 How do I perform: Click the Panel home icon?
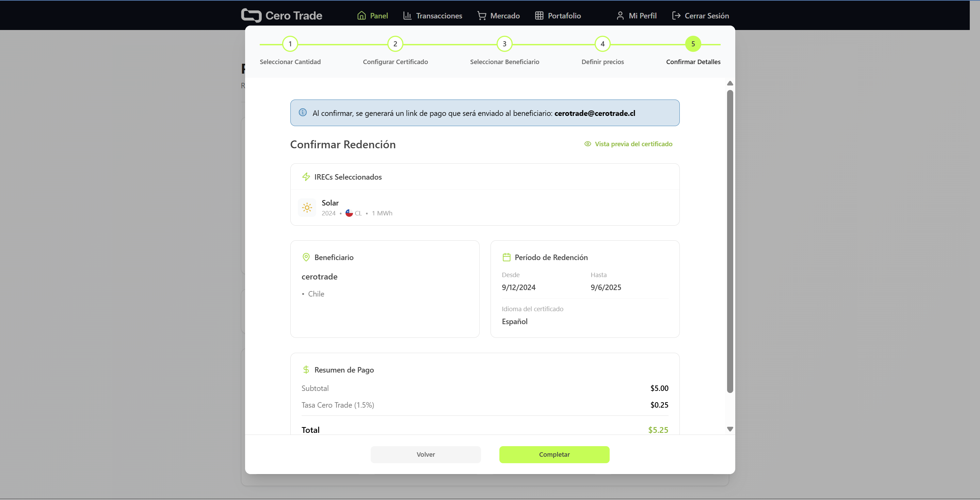[x=362, y=16]
